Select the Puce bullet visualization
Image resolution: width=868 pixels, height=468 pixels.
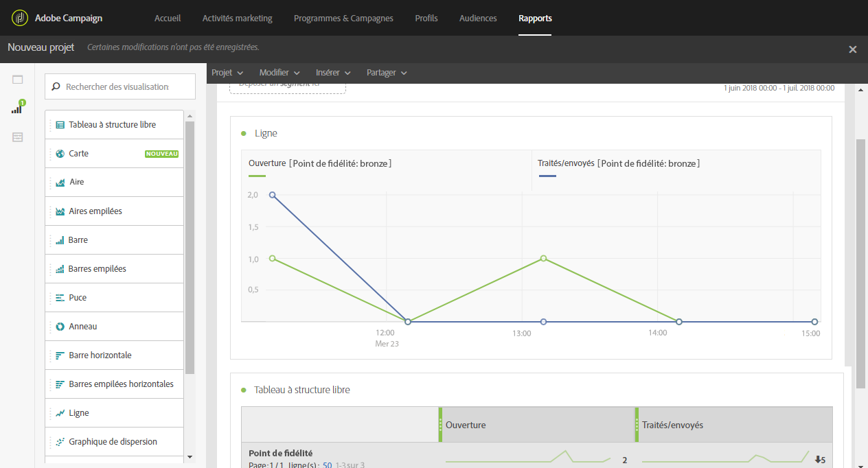coord(115,298)
